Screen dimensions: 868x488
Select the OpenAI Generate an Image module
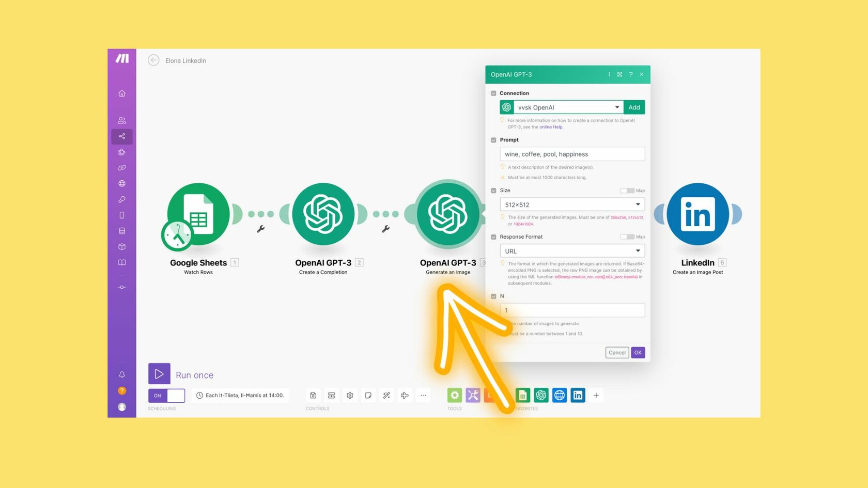[448, 214]
